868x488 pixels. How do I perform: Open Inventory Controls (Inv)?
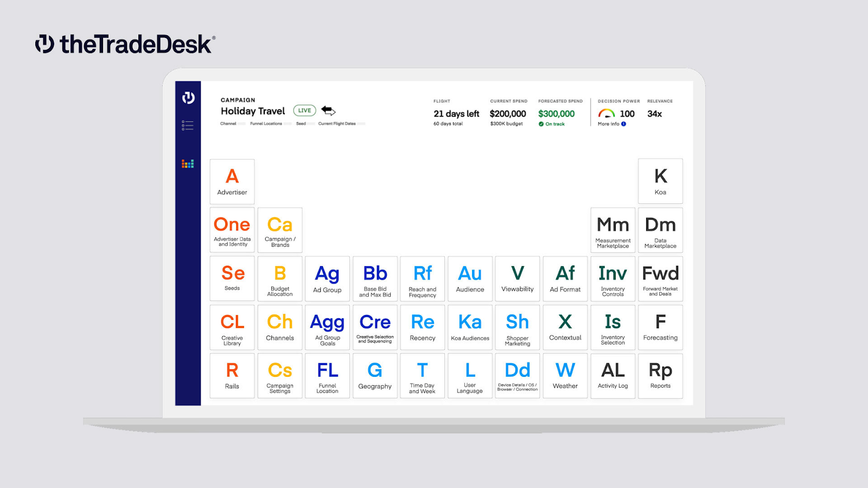coord(612,279)
